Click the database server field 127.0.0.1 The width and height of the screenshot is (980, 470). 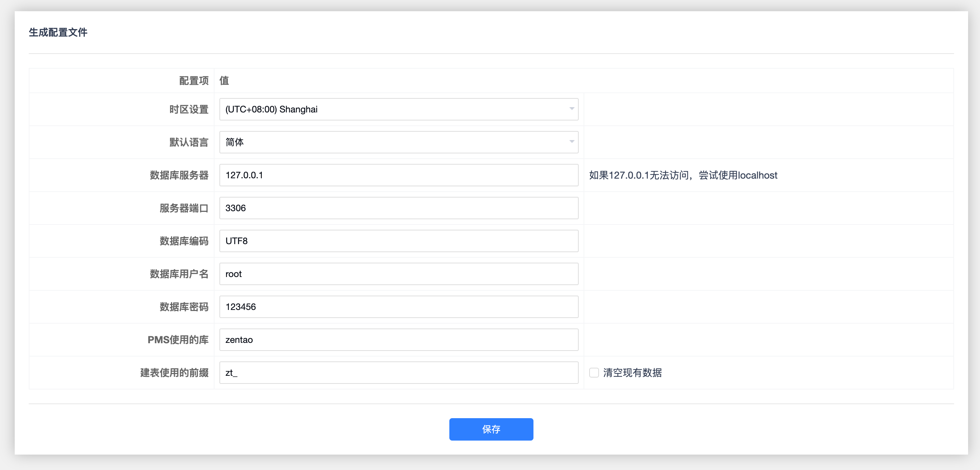coord(399,175)
